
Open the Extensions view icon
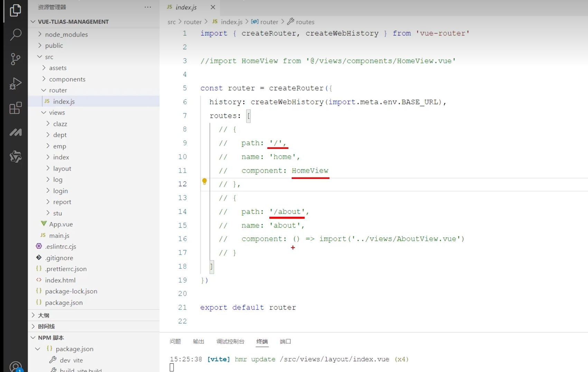click(15, 108)
